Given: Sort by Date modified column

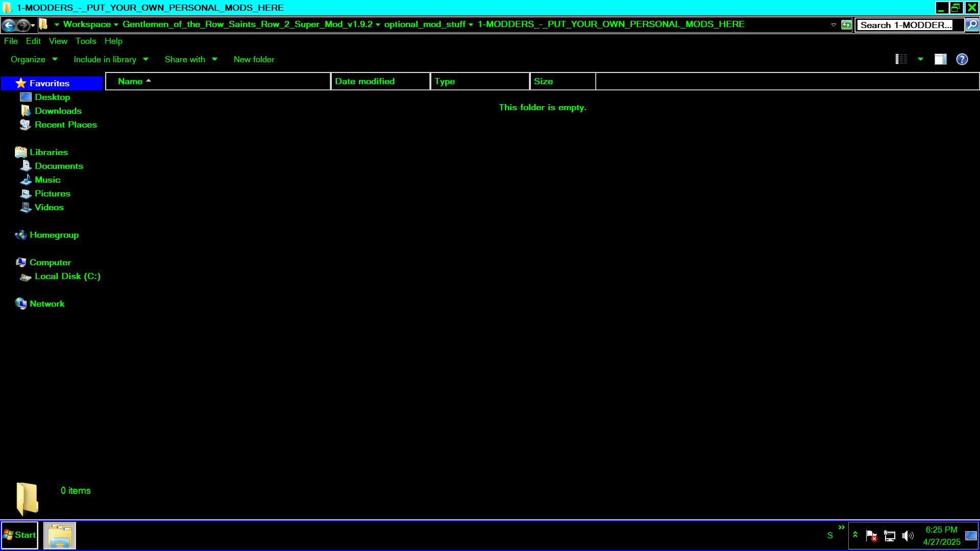Looking at the screenshot, I should tap(380, 81).
